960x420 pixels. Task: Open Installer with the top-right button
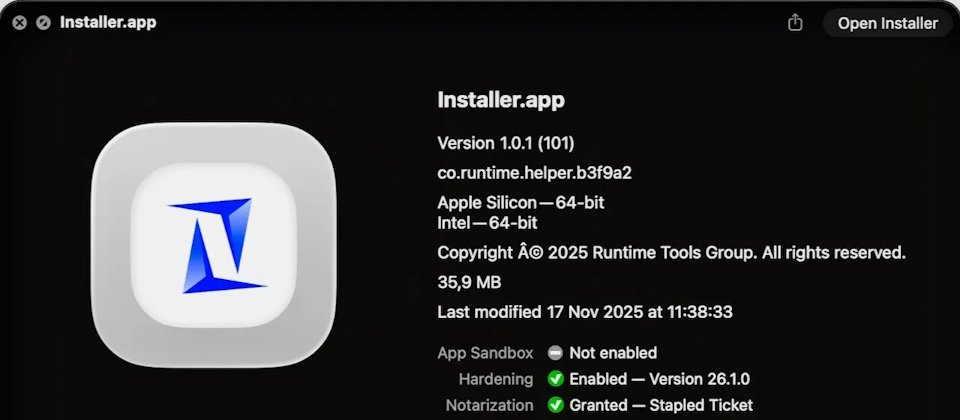[x=887, y=23]
